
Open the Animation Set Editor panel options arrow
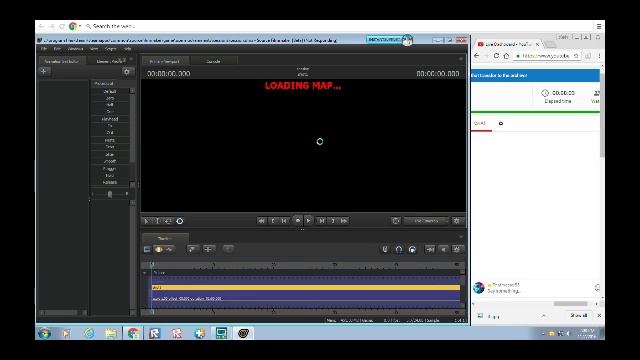pos(131,60)
